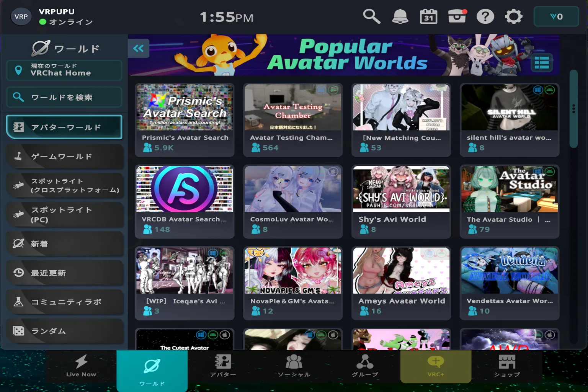The height and width of the screenshot is (392, 588).
Task: Open the ショップ bottom tab
Action: 507,366
